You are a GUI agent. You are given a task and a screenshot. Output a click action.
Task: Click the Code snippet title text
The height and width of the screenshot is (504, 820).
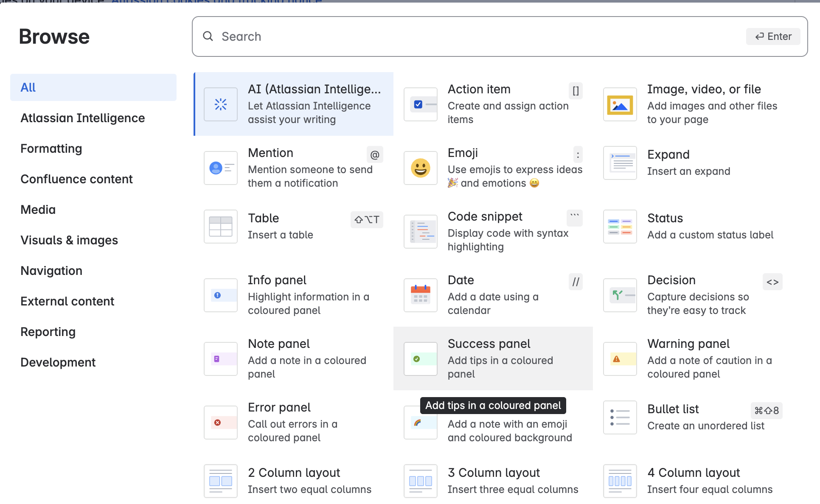pos(485,216)
